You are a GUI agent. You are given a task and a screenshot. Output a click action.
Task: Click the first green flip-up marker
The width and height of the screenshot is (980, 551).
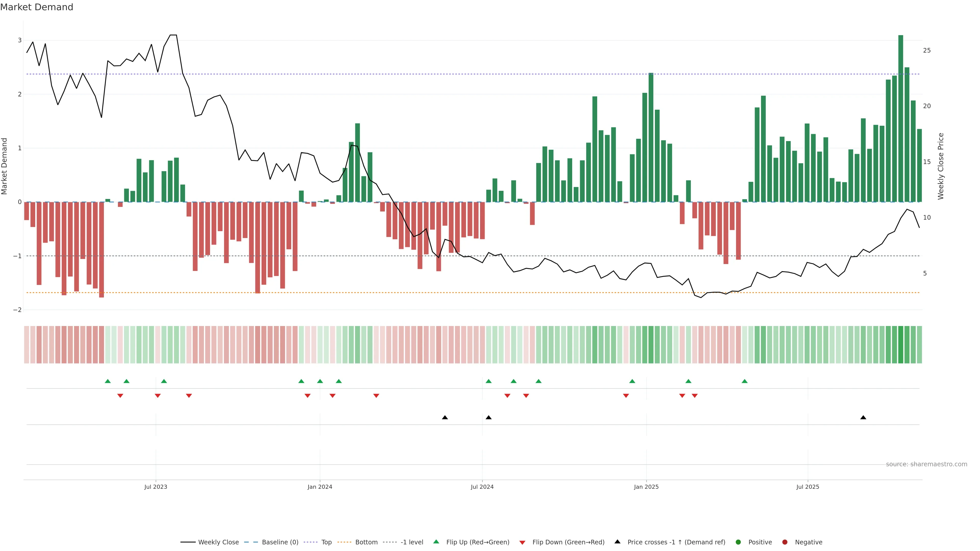[108, 381]
